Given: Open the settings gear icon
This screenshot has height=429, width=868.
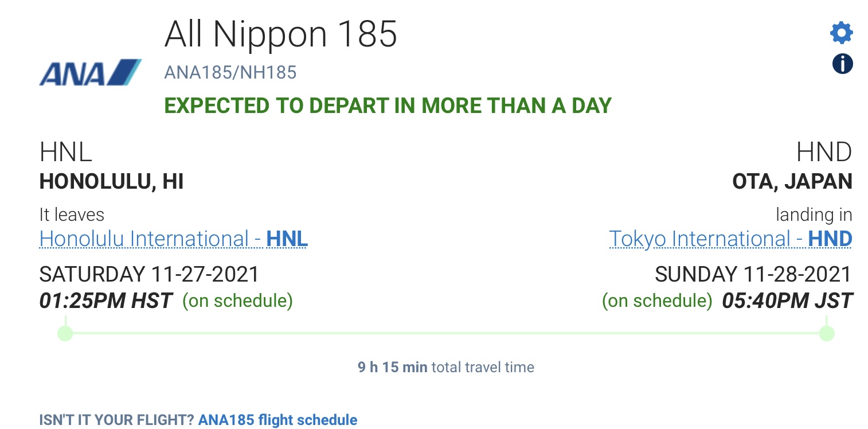Looking at the screenshot, I should point(841,33).
